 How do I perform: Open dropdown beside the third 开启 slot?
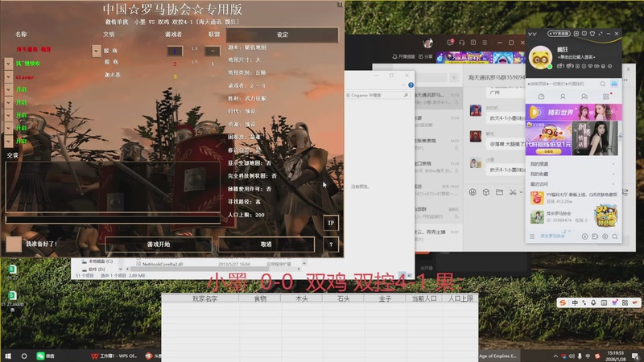point(9,115)
